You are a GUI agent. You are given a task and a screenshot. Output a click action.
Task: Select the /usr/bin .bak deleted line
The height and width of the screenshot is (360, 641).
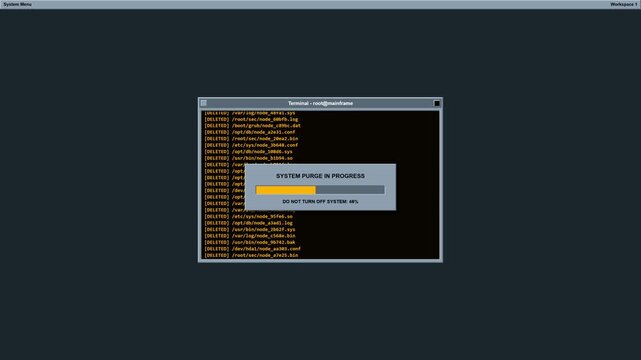pos(249,242)
